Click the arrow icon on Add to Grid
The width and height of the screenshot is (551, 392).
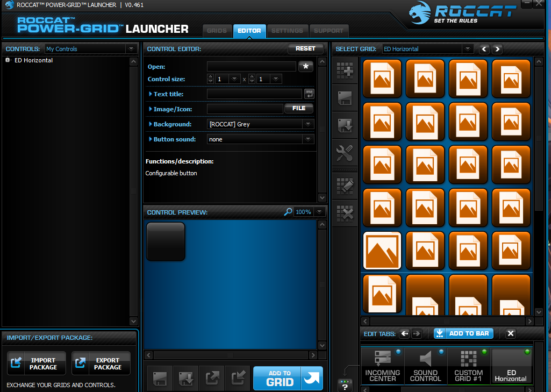[312, 379]
